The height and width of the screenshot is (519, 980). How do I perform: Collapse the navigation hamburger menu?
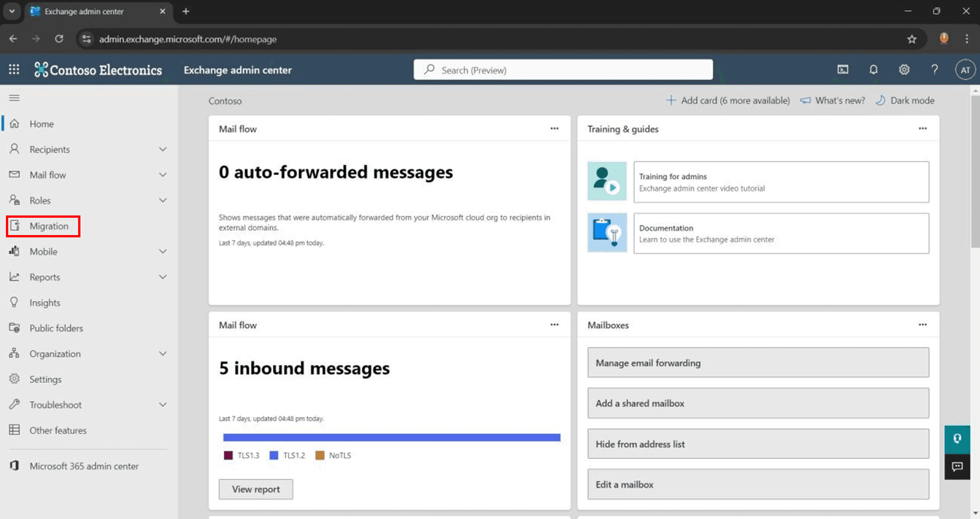click(x=14, y=98)
